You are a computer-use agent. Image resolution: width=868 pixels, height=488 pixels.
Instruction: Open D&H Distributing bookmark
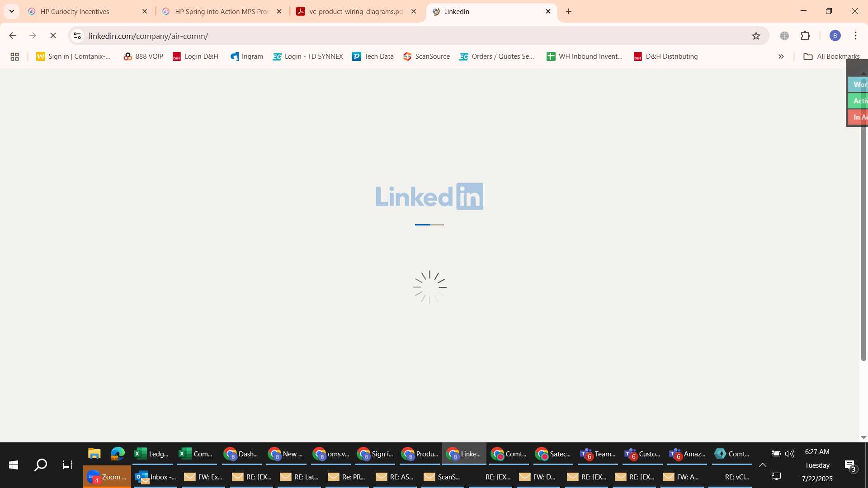666,56
